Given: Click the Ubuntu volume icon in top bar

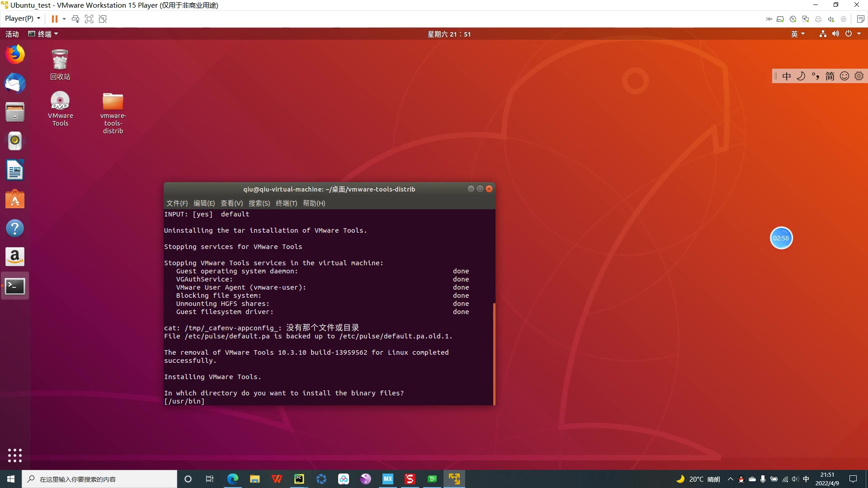Looking at the screenshot, I should (835, 34).
